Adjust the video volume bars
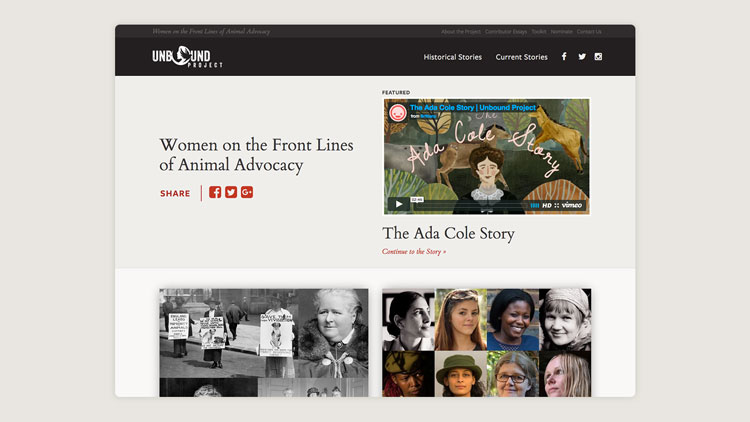The image size is (750, 422). 535,205
